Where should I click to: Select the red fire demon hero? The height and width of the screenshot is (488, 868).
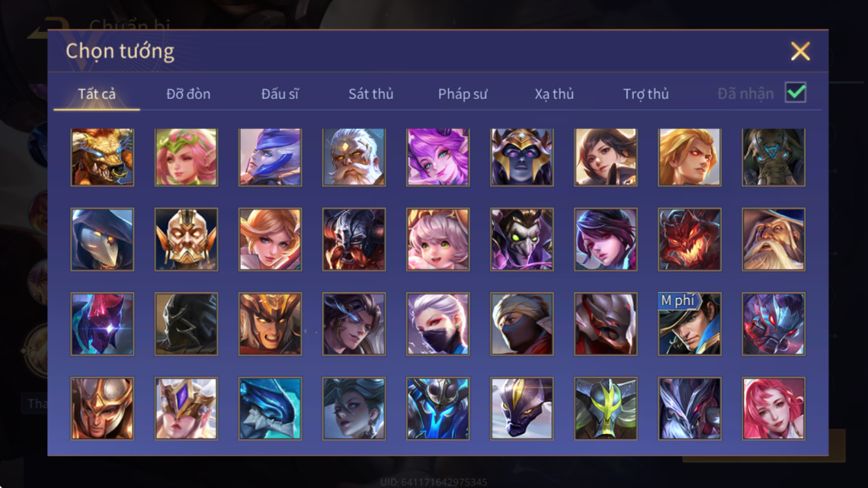[689, 239]
